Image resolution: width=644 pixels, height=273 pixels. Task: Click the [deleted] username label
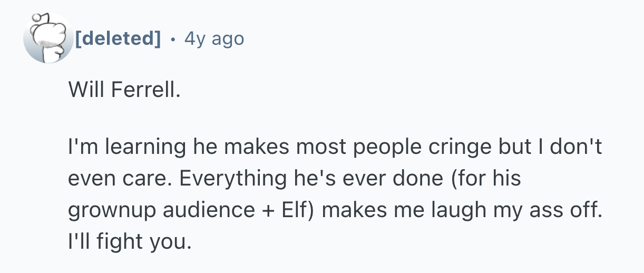pyautogui.click(x=118, y=38)
